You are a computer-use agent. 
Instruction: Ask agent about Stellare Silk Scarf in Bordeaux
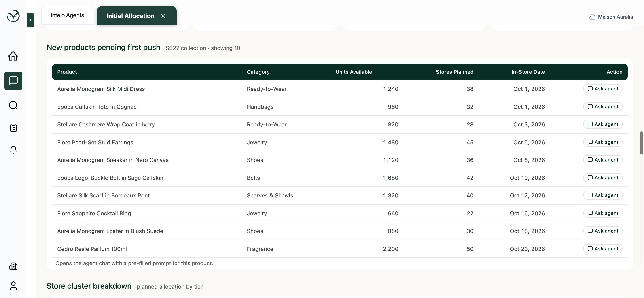(603, 195)
